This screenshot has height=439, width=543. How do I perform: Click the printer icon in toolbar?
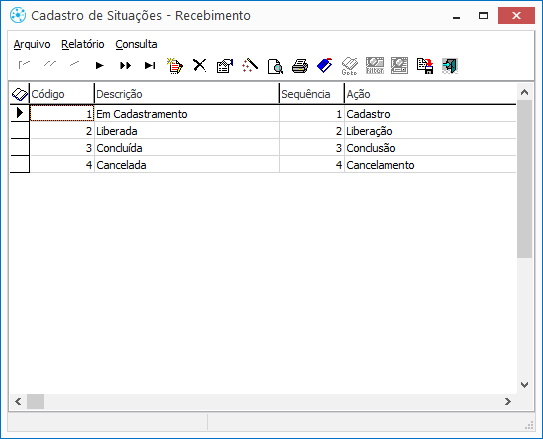pos(300,66)
